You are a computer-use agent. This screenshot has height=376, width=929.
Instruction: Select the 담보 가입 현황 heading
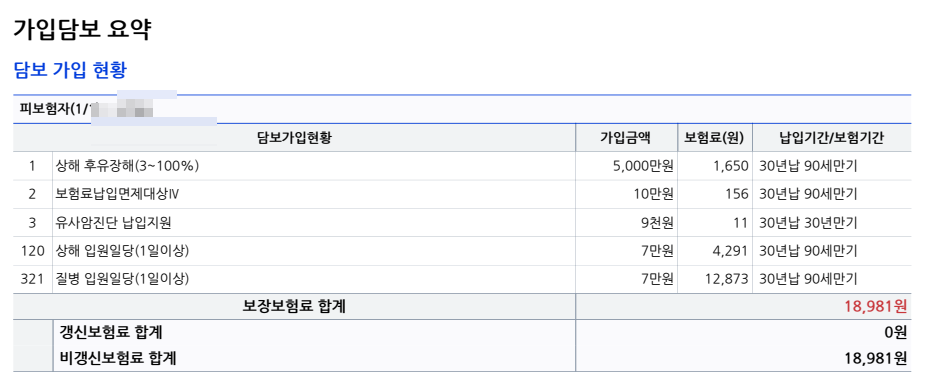[70, 71]
